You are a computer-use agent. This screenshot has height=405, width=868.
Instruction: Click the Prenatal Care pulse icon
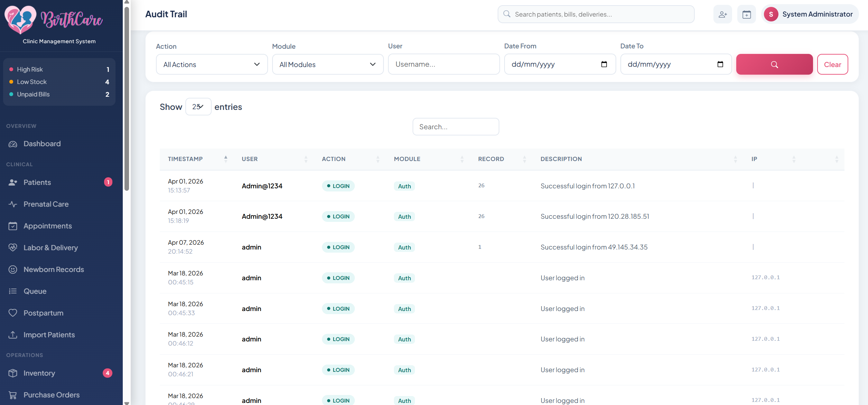(x=13, y=204)
